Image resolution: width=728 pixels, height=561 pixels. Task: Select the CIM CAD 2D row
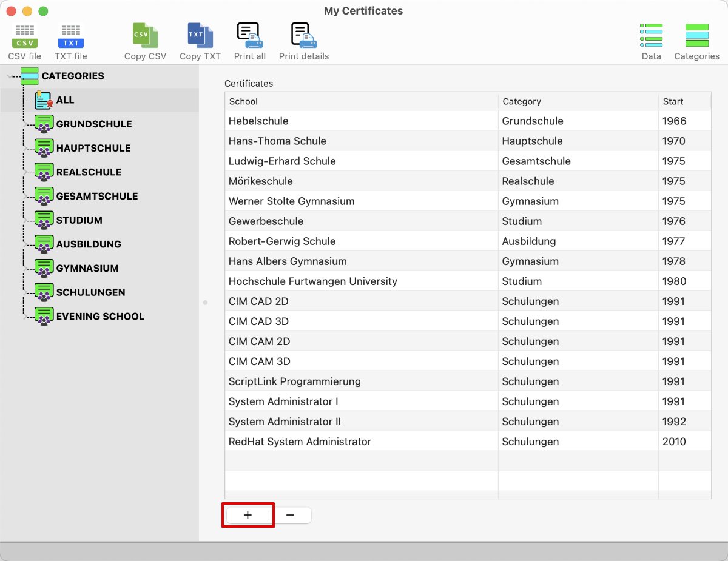468,301
